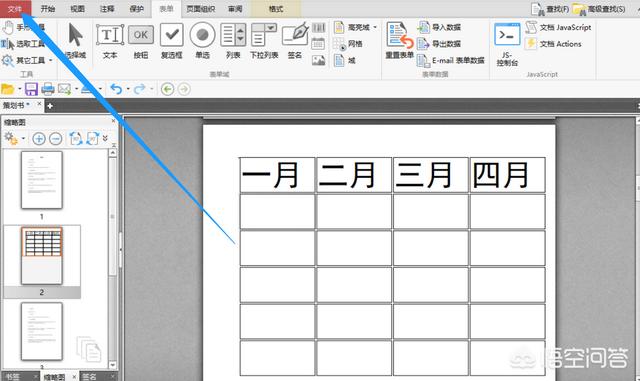Select page 3 thumbnail
This screenshot has height=381, width=640.
click(x=42, y=332)
